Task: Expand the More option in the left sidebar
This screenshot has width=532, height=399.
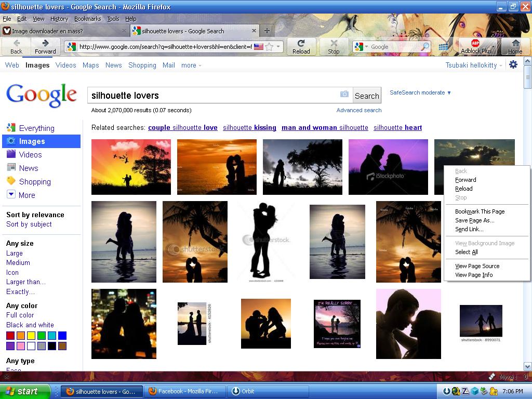Action: [x=27, y=195]
